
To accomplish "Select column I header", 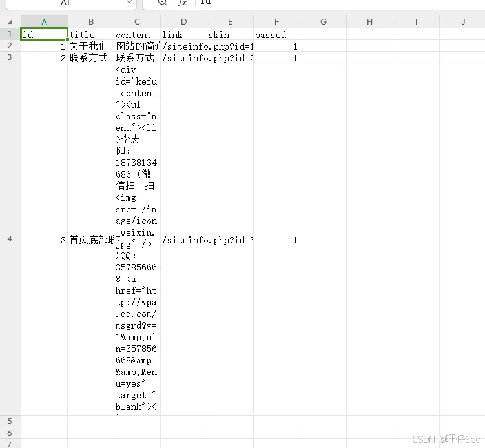I will [416, 22].
